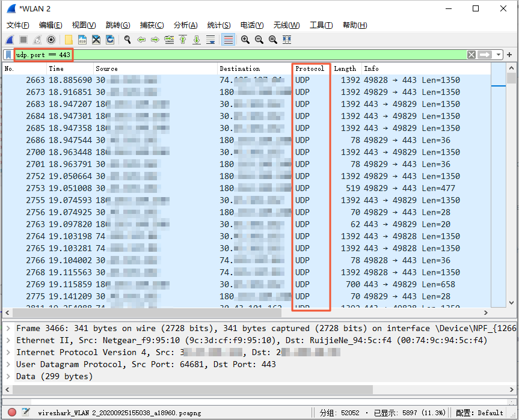This screenshot has width=519, height=420.
Task: Click the packet list horizontal scrollbar
Action: 147,312
